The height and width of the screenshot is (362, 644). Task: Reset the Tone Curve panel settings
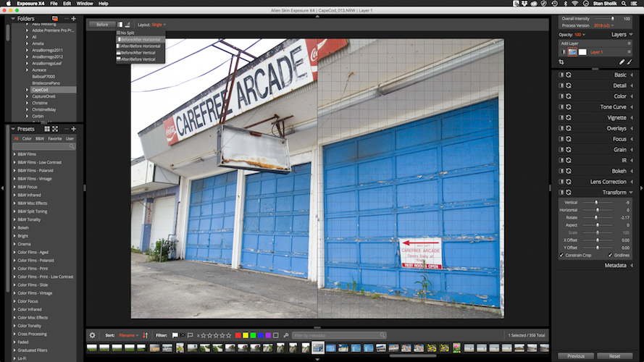[569, 106]
